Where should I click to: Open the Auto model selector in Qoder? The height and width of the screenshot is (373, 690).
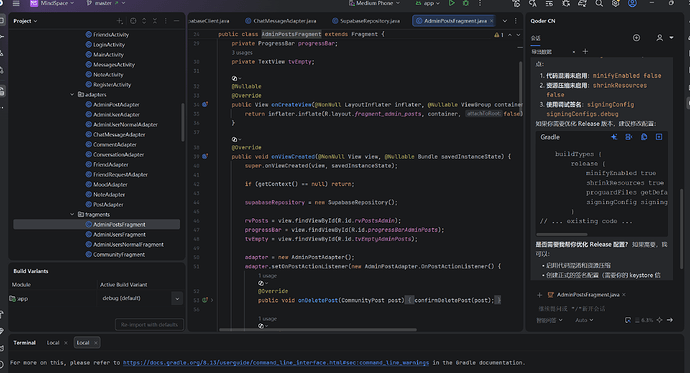click(584, 320)
